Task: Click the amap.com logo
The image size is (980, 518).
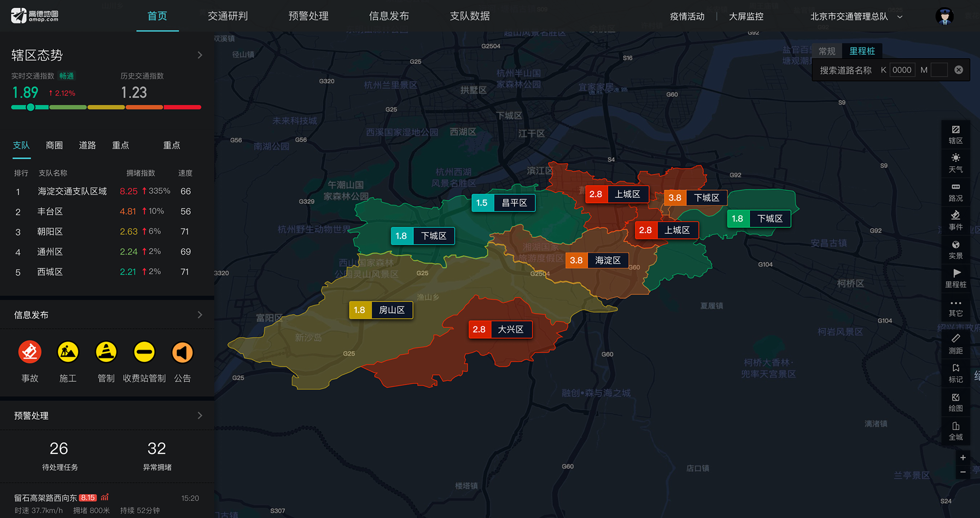Action: click(x=34, y=16)
